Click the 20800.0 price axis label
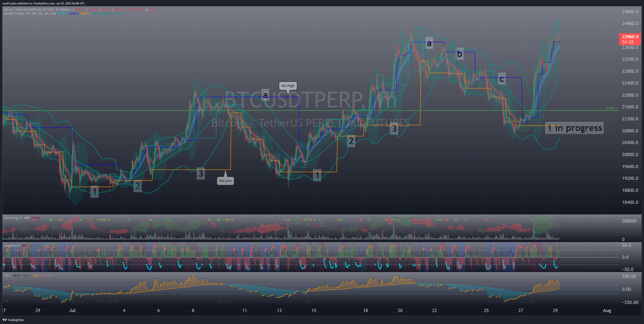Image resolution: width=644 pixels, height=324 pixels. (630, 131)
